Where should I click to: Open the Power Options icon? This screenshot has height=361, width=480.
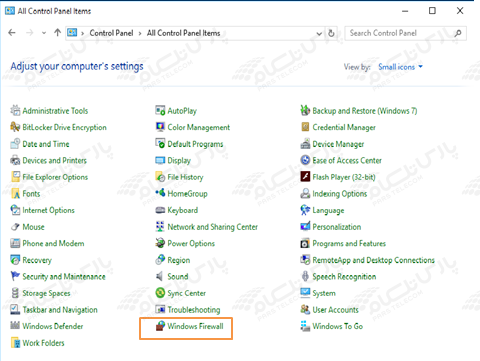(160, 243)
